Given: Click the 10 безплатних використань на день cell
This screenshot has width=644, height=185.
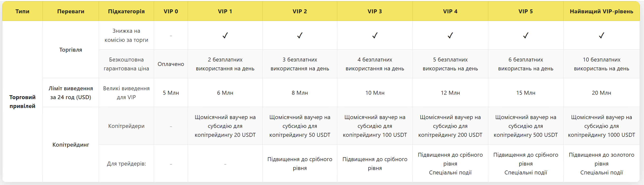Looking at the screenshot, I should [601, 64].
